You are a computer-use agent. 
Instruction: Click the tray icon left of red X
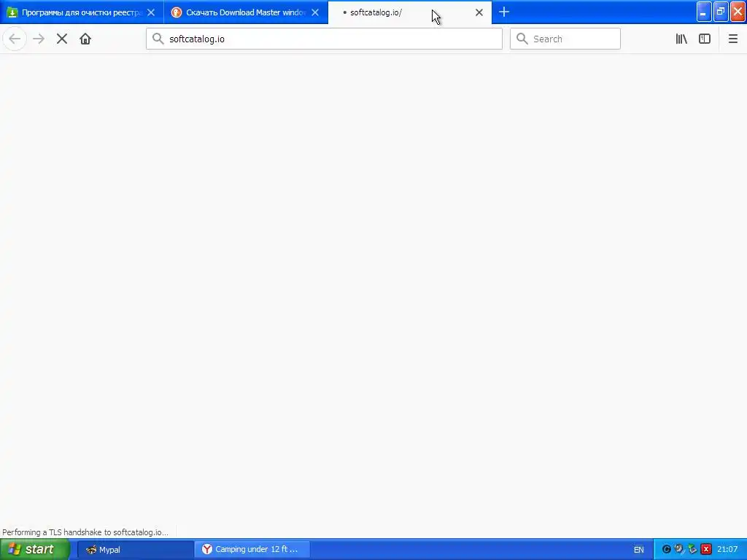[693, 550]
